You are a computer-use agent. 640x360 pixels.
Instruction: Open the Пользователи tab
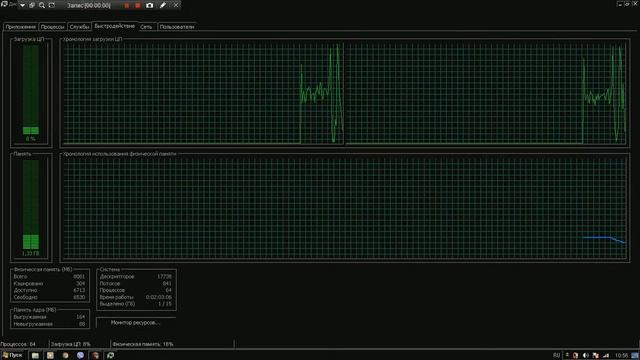tap(177, 27)
